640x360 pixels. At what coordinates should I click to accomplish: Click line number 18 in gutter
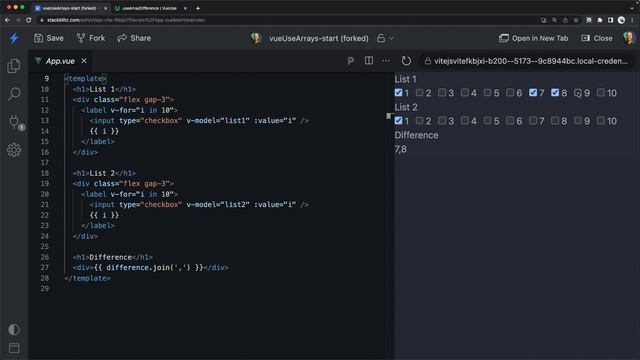(44, 173)
